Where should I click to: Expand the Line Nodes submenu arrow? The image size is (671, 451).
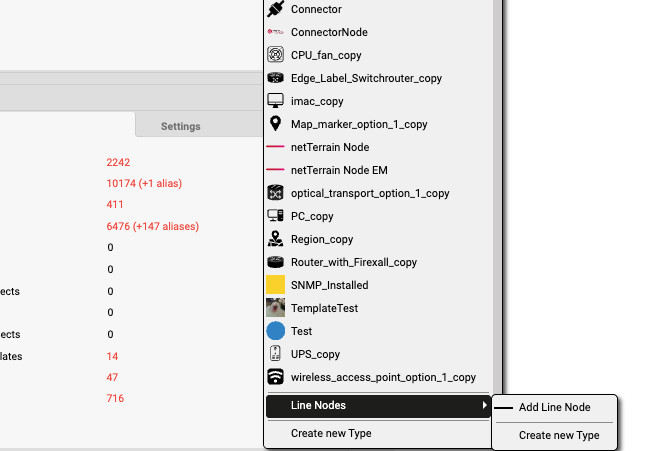tap(485, 405)
